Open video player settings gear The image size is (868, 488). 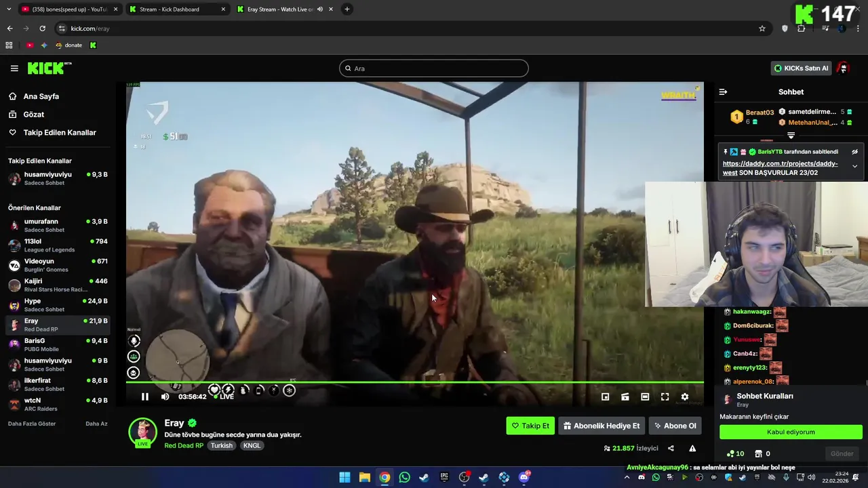pyautogui.click(x=685, y=396)
